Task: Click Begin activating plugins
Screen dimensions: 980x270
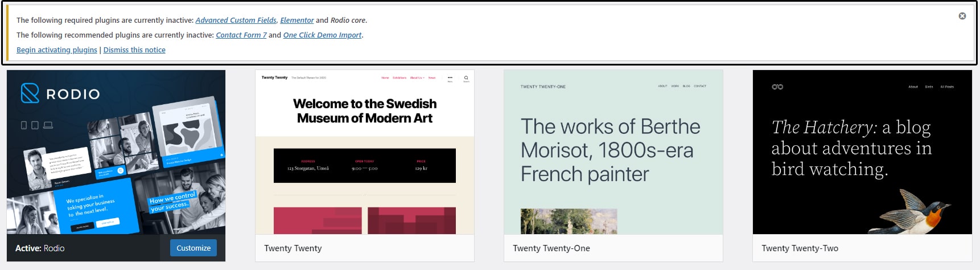Action: click(x=57, y=50)
